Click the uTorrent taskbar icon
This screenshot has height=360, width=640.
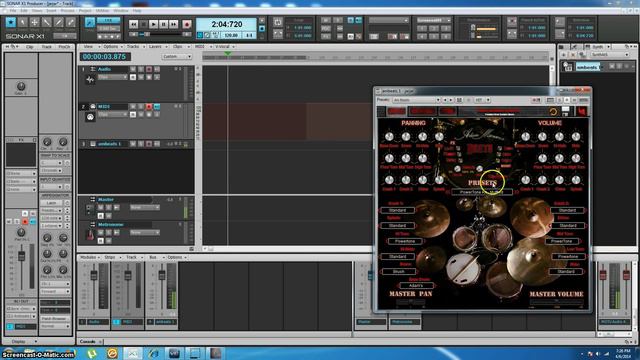(x=92, y=353)
